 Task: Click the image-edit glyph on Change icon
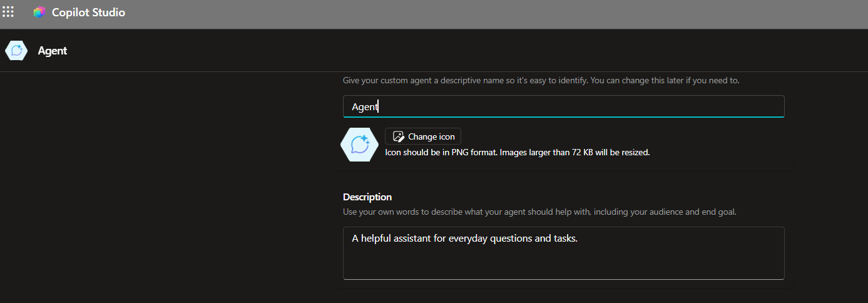click(x=398, y=136)
